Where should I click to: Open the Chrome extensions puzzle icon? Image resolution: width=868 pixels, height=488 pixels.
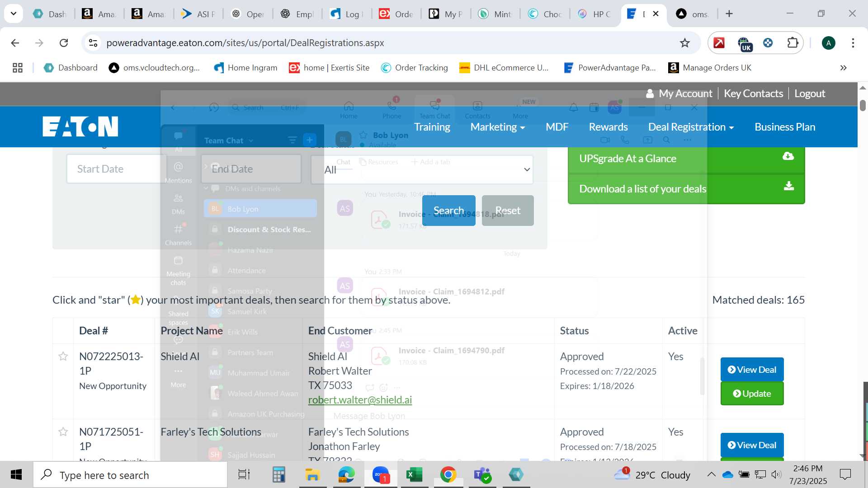793,43
